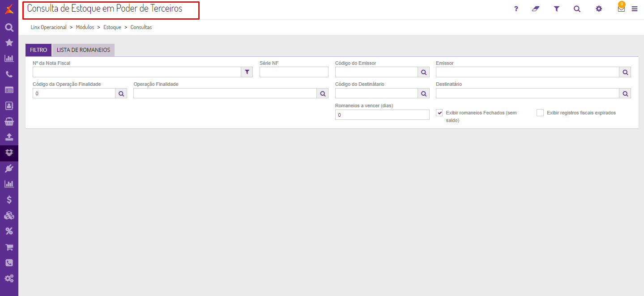
Task: Focus the Código do Destinatário input
Action: pyautogui.click(x=376, y=93)
